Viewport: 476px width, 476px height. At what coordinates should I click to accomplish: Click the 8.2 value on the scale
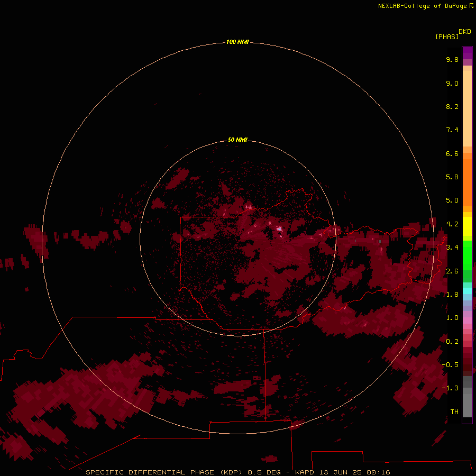[452, 106]
